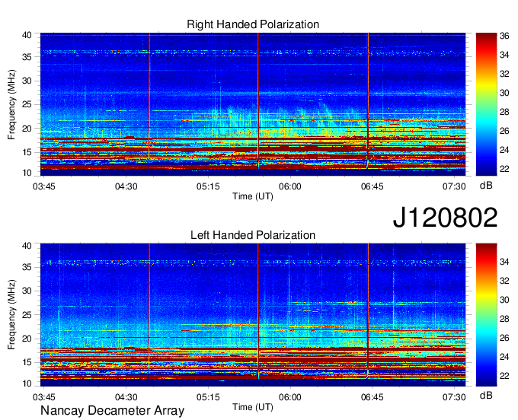Select the 28 dB tick on the Left Handed color bar

(504, 319)
